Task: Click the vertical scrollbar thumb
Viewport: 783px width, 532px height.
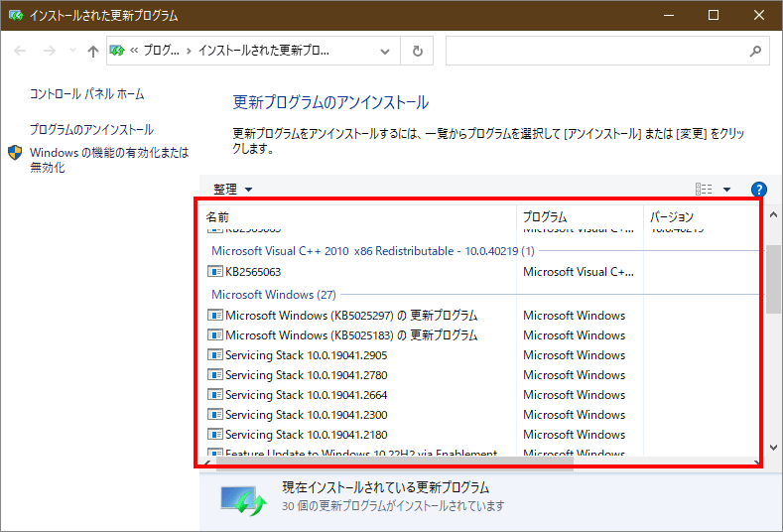Action: coord(773,279)
